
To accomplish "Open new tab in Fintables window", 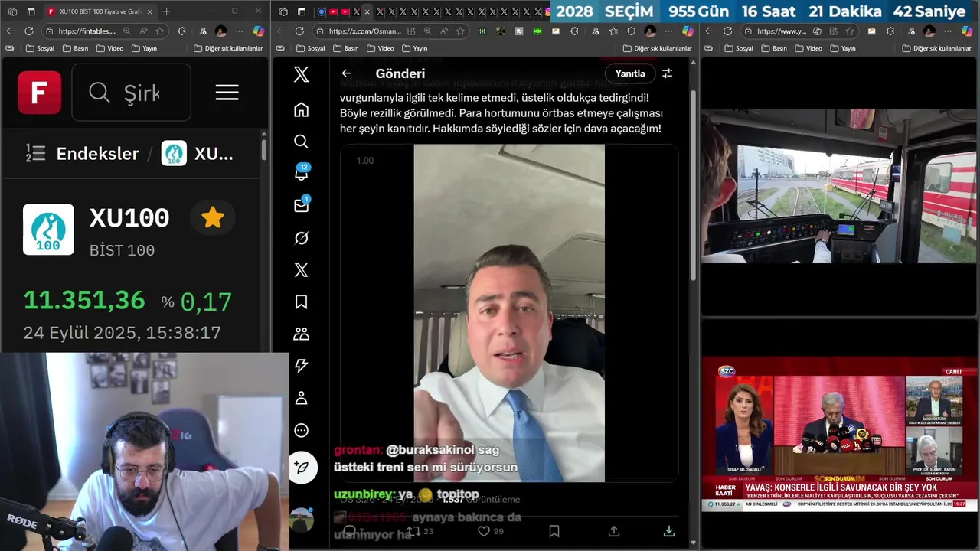I will point(167,11).
